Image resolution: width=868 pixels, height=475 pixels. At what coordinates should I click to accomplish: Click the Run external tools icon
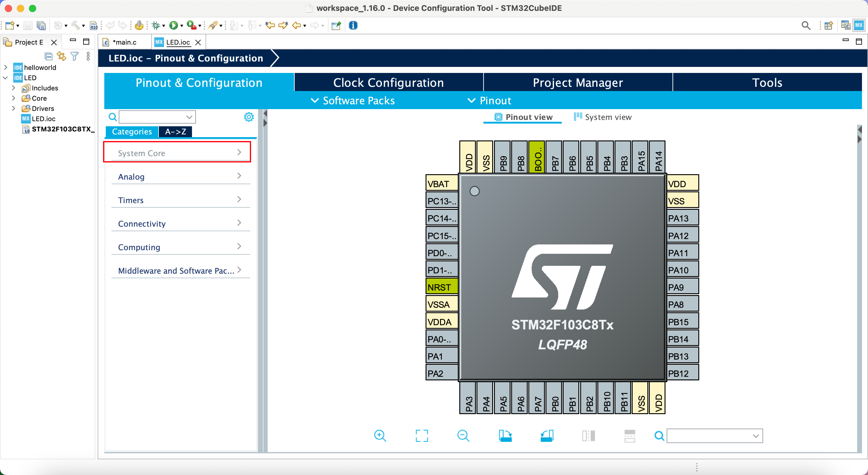pyautogui.click(x=191, y=25)
